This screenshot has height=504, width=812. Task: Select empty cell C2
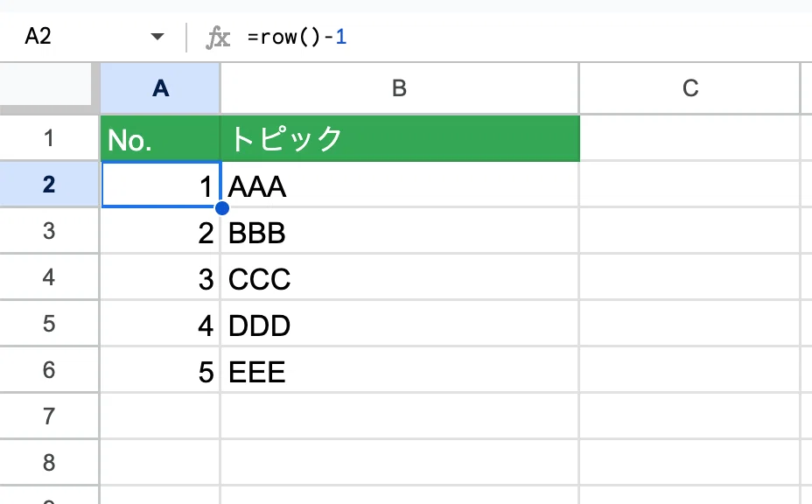coord(689,185)
